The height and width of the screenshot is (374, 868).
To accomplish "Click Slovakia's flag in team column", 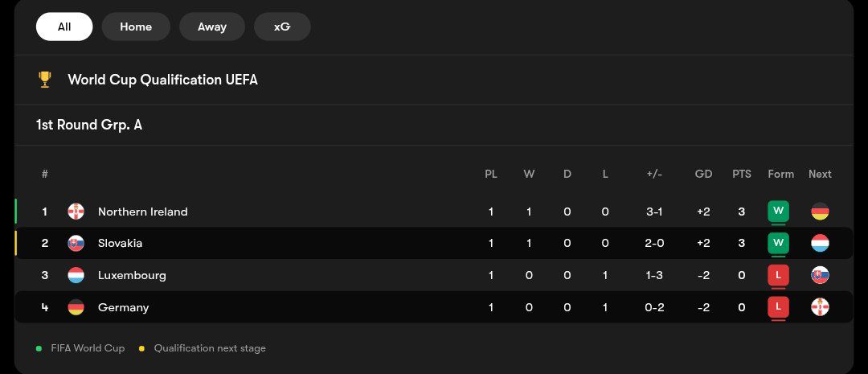I will tap(76, 243).
